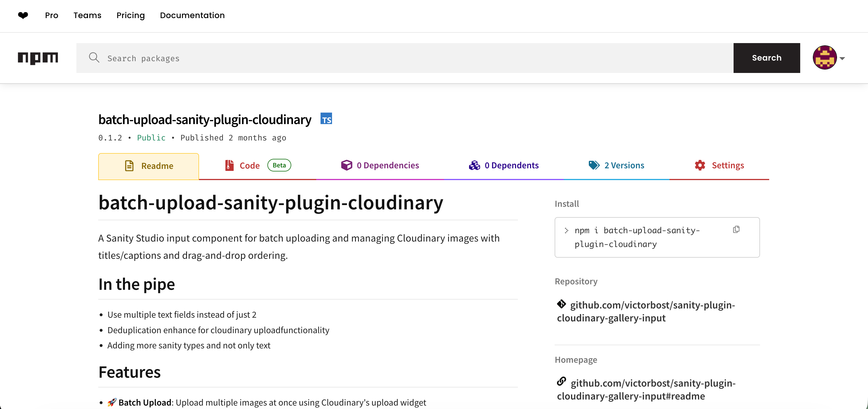This screenshot has height=409, width=868.
Task: Open the homepage readme link
Action: click(x=646, y=389)
